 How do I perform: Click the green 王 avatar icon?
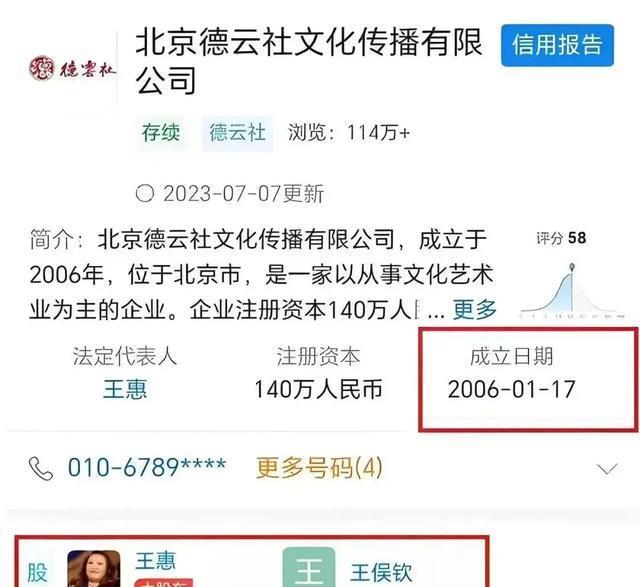click(309, 567)
